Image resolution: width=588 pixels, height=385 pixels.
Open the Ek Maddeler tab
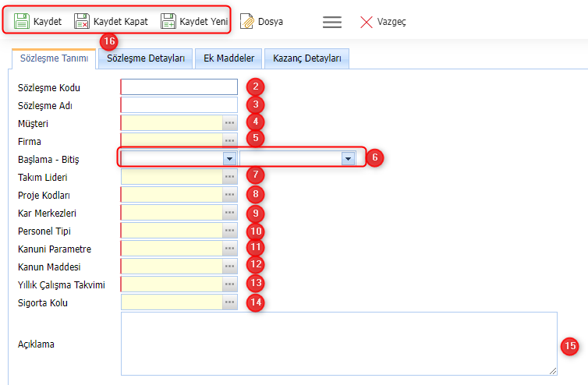228,58
